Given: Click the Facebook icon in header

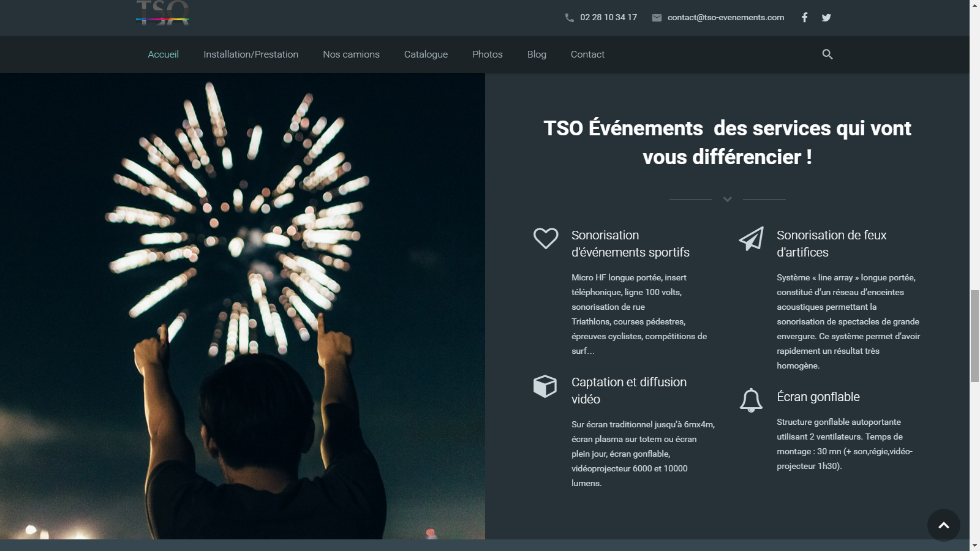Looking at the screenshot, I should 804,18.
